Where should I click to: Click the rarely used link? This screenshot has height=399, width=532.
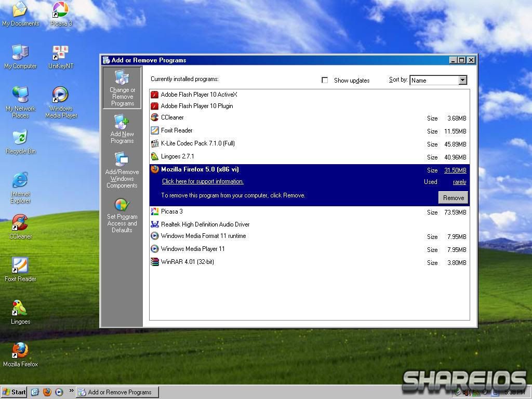tap(459, 182)
